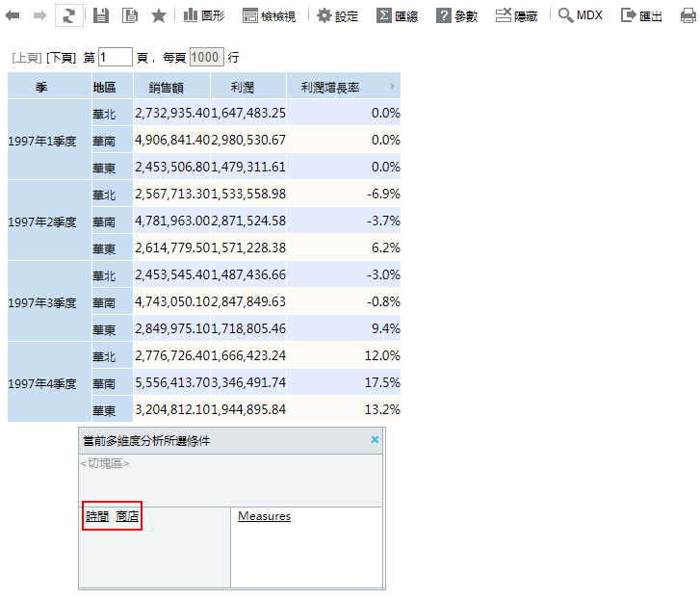Click the star favorite icon
Viewport: 700px width, 599px height.
(x=159, y=15)
